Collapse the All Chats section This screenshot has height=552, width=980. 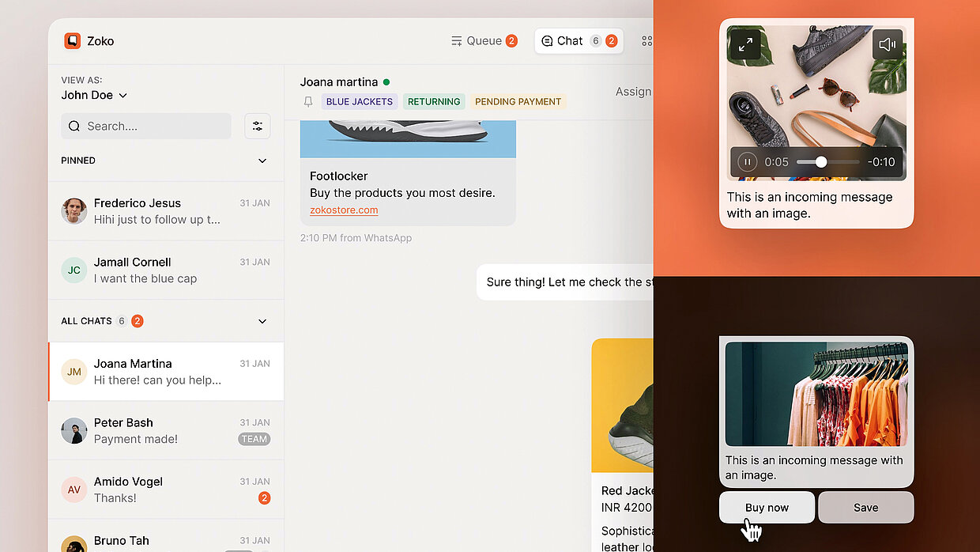coord(262,321)
